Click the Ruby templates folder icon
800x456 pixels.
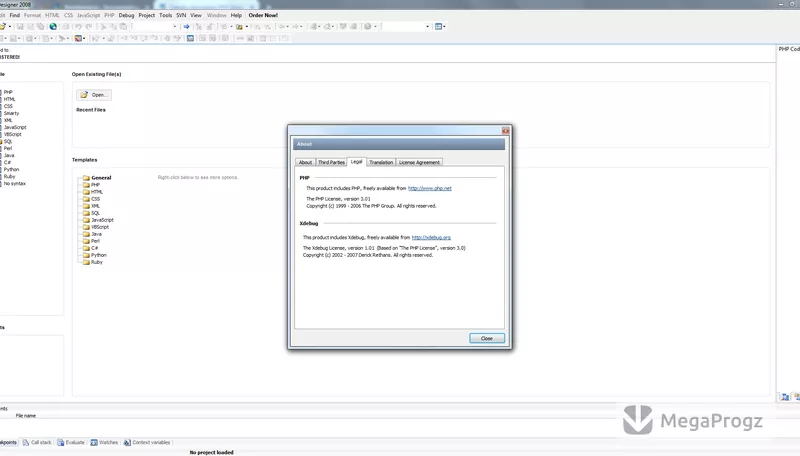86,262
